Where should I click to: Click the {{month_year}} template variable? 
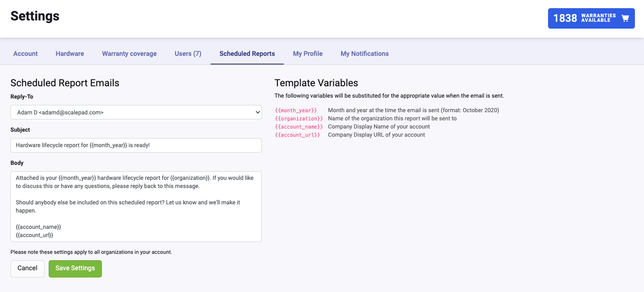pyautogui.click(x=296, y=110)
